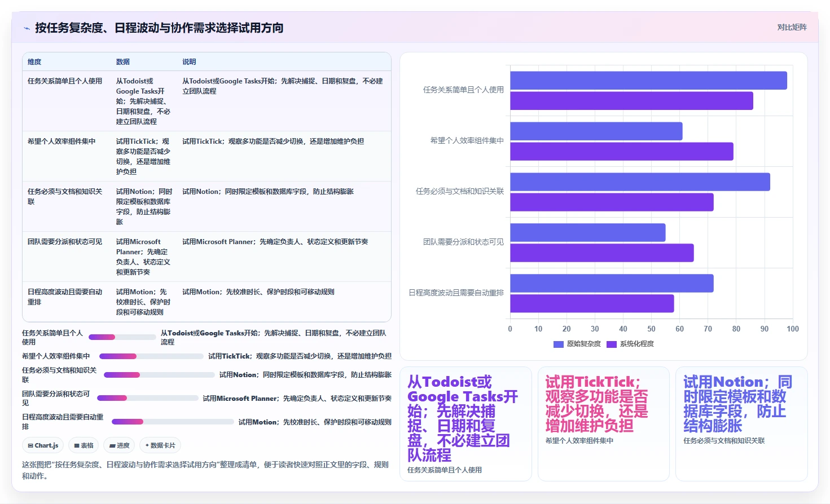Screen dimensions: 830x504
Task: Click the 数据 column cell mentioning 试用TickTick
Action: pos(144,156)
